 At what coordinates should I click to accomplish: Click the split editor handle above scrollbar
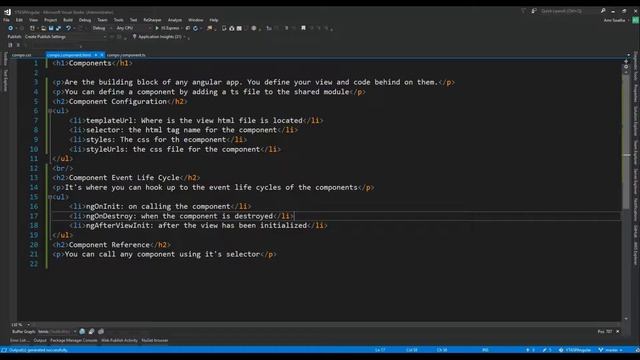pos(626,61)
